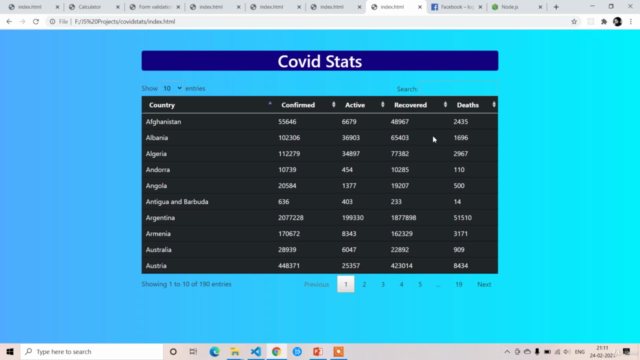The height and width of the screenshot is (360, 640).
Task: Sort the table by Confirmed column
Action: pyautogui.click(x=307, y=105)
